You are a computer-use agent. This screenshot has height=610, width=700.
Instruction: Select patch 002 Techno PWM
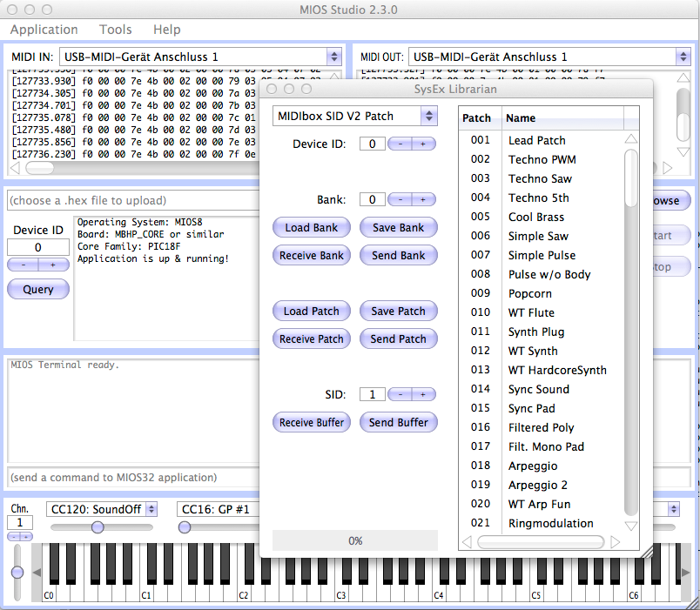541,159
